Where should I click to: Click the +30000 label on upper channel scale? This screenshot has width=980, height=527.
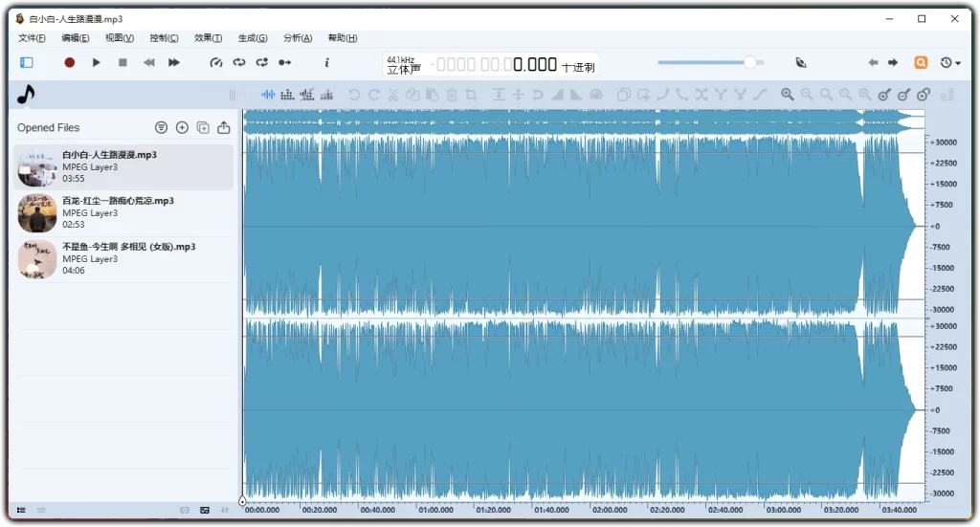tap(944, 143)
